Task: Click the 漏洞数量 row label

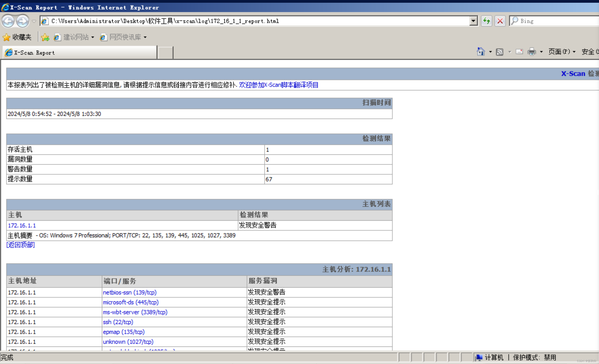Action: [20, 159]
